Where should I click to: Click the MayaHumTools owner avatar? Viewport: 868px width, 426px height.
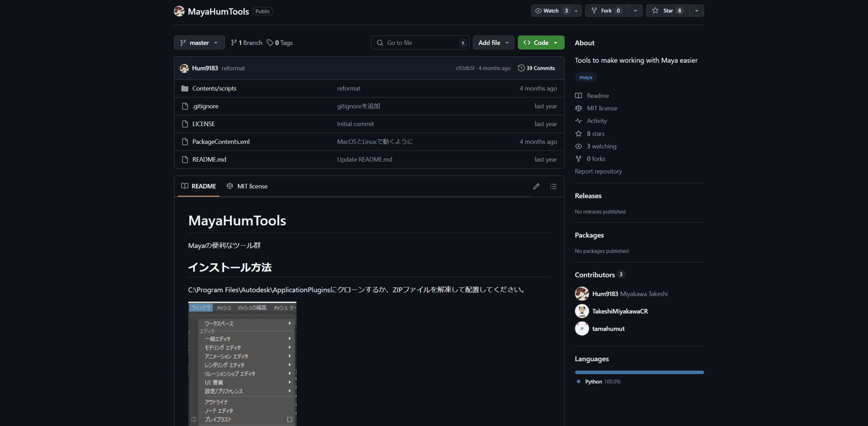click(x=179, y=11)
